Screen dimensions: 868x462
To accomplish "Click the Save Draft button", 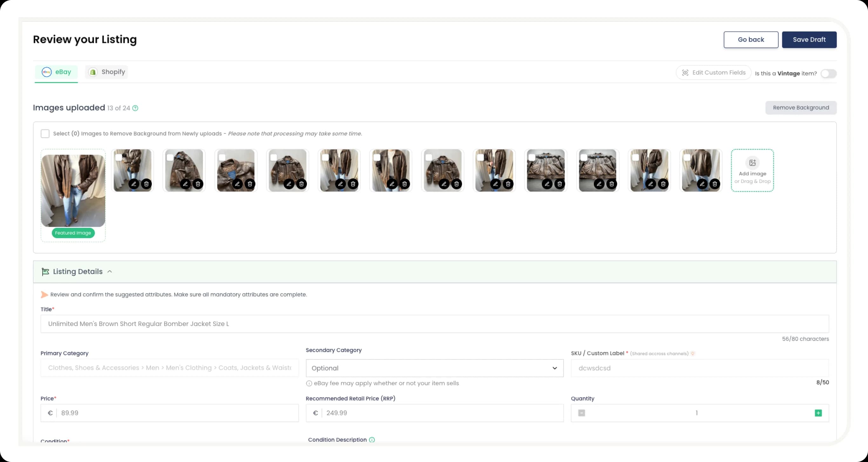I will [809, 40].
